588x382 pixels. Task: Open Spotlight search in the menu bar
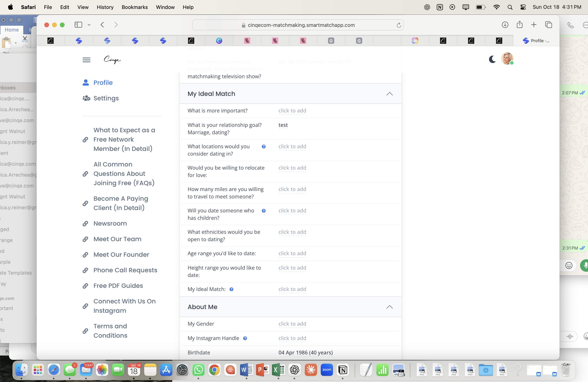point(510,7)
